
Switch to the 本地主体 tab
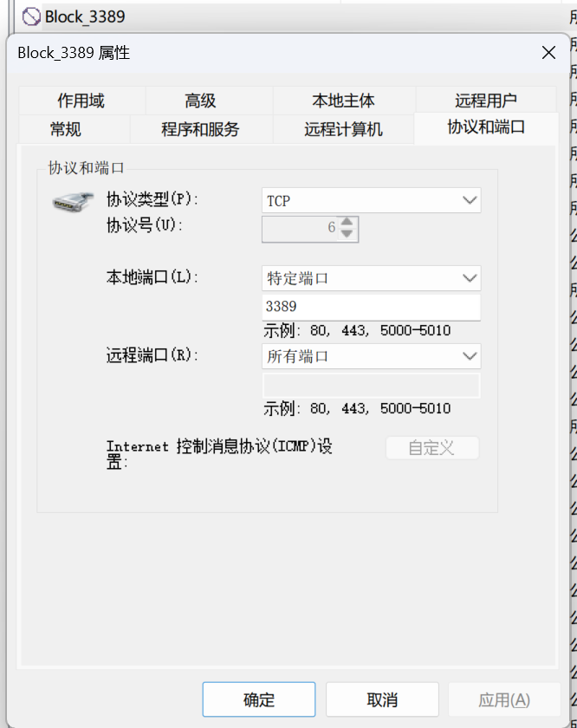point(343,101)
